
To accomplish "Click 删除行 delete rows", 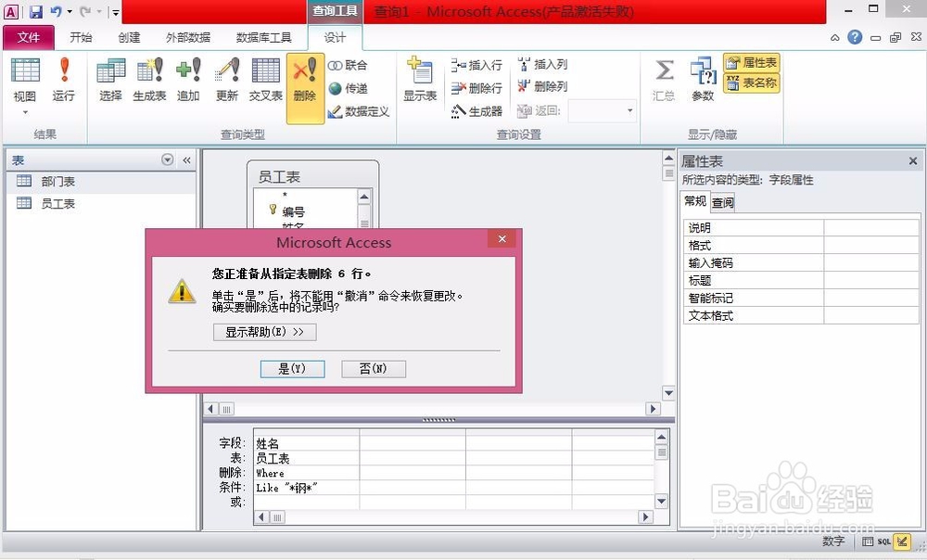I will 476,88.
